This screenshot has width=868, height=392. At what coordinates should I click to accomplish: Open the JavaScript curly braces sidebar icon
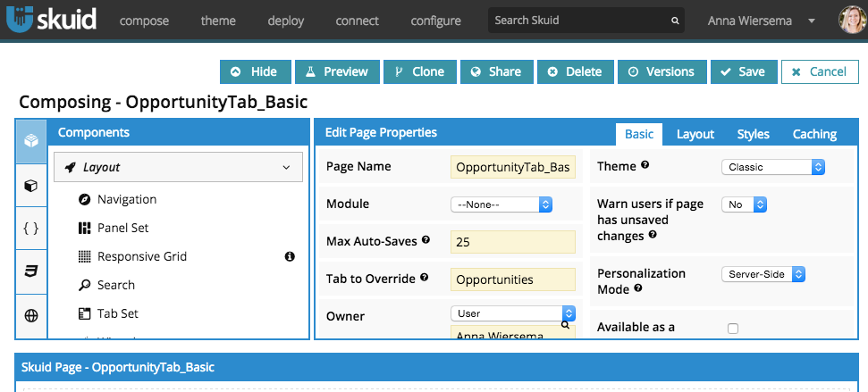click(31, 228)
